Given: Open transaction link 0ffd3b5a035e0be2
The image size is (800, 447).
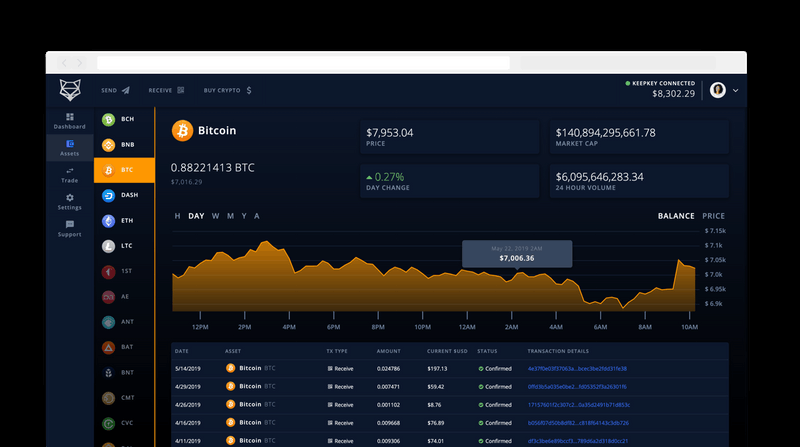Looking at the screenshot, I should point(577,387).
